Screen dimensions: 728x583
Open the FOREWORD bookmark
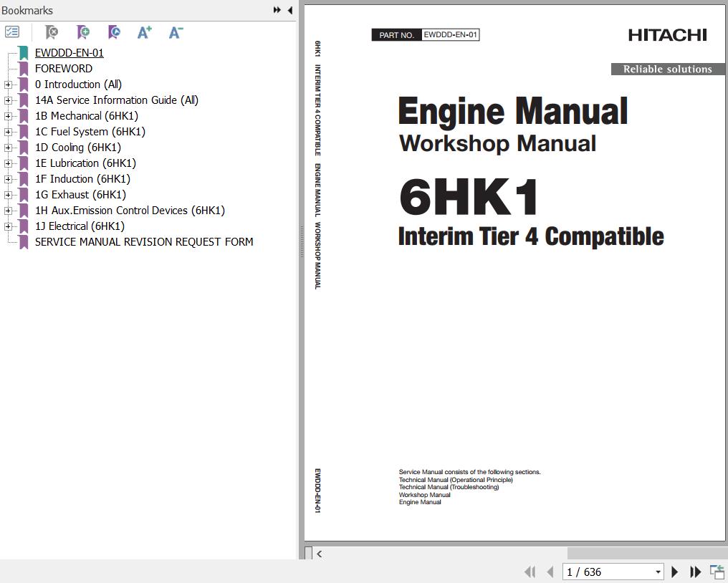click(64, 69)
